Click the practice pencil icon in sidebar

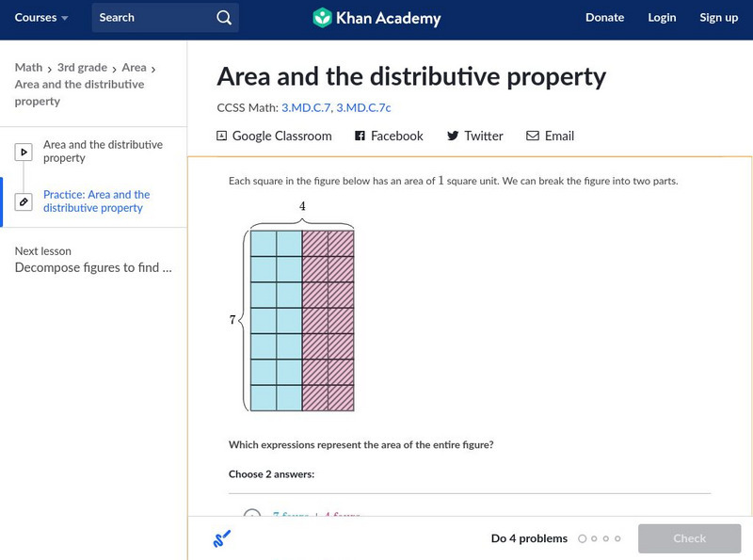pos(24,202)
